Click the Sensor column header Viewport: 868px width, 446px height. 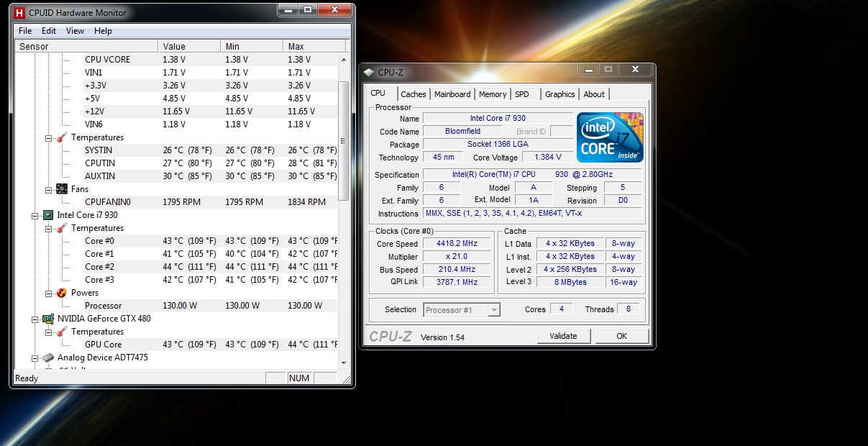click(x=86, y=46)
